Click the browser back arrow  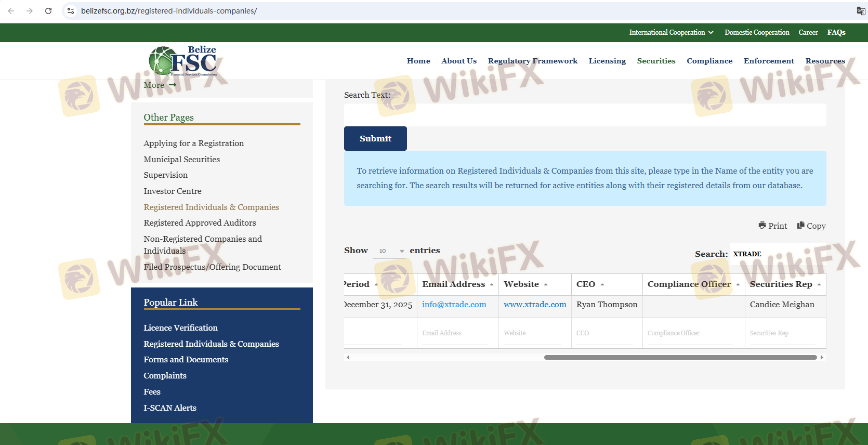pyautogui.click(x=11, y=11)
